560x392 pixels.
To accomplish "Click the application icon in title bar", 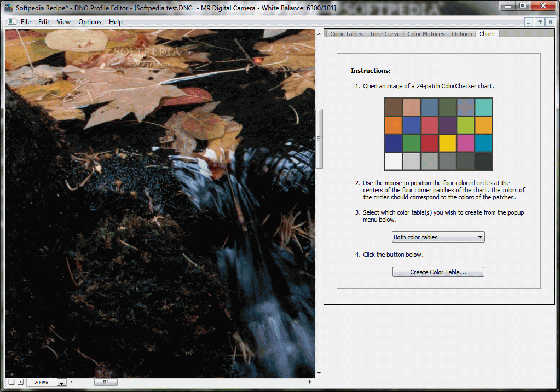I will click(9, 8).
